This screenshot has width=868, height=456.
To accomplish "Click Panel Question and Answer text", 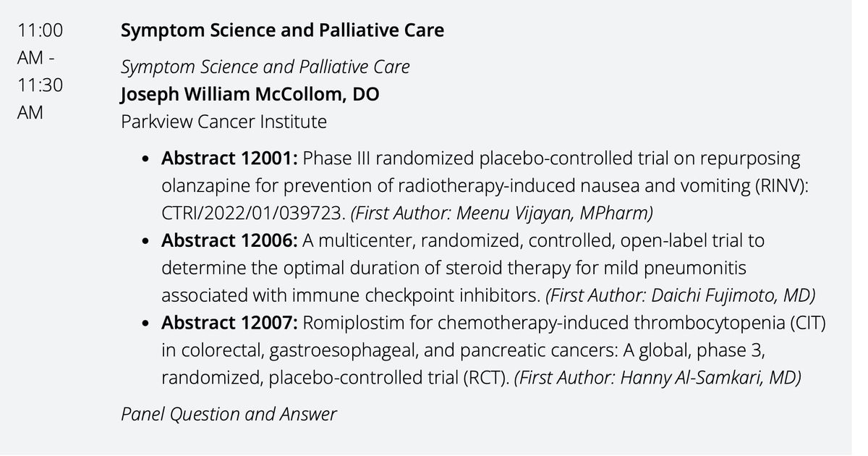I will (229, 414).
